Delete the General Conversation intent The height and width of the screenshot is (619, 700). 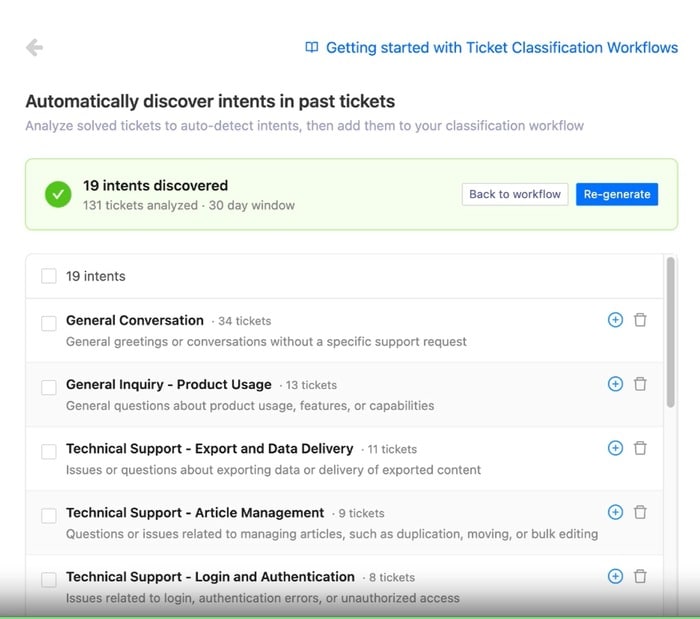pos(640,320)
